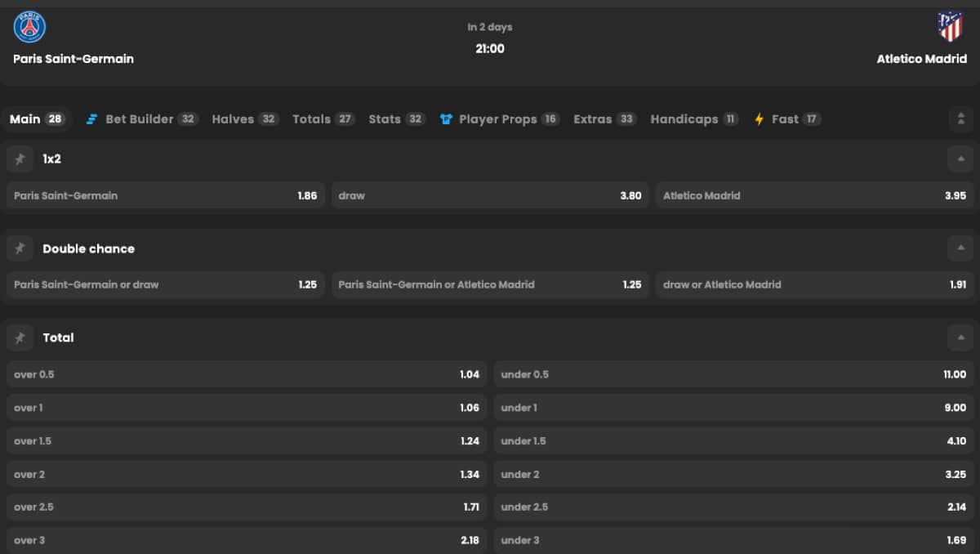Screen dimensions: 980x554
Task: Click the "In 2 days" label
Action: (x=490, y=27)
